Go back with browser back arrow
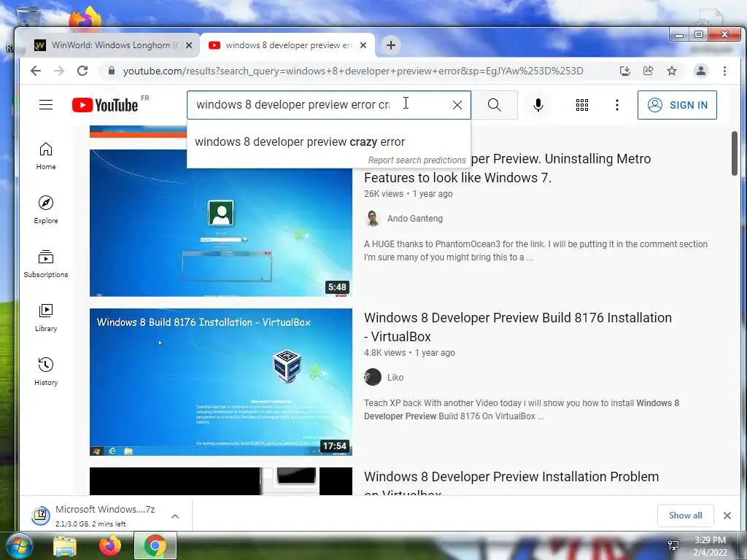 pos(36,71)
